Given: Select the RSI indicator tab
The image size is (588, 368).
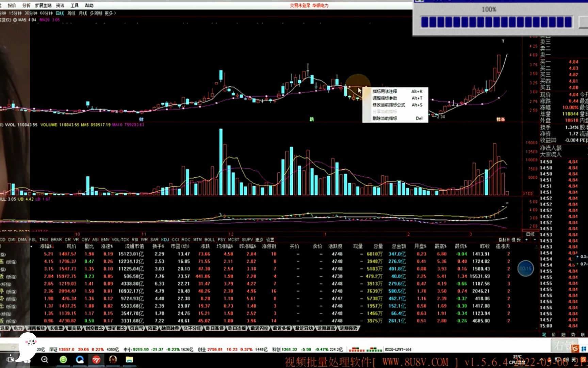Looking at the screenshot, I should point(135,240).
